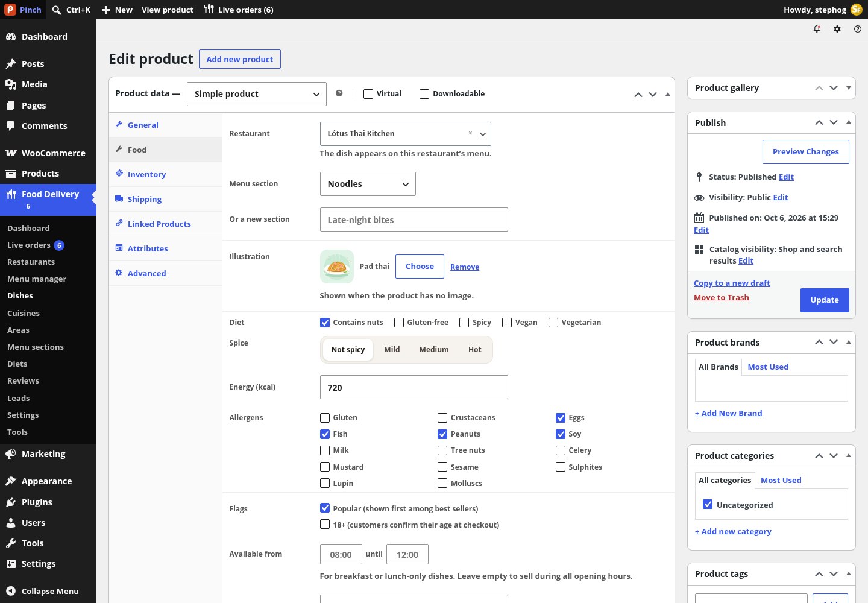Click the Appearance brush icon

pyautogui.click(x=11, y=481)
